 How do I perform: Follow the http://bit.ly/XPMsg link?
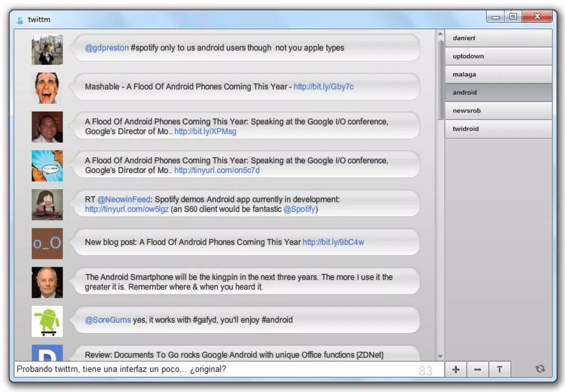tap(205, 131)
